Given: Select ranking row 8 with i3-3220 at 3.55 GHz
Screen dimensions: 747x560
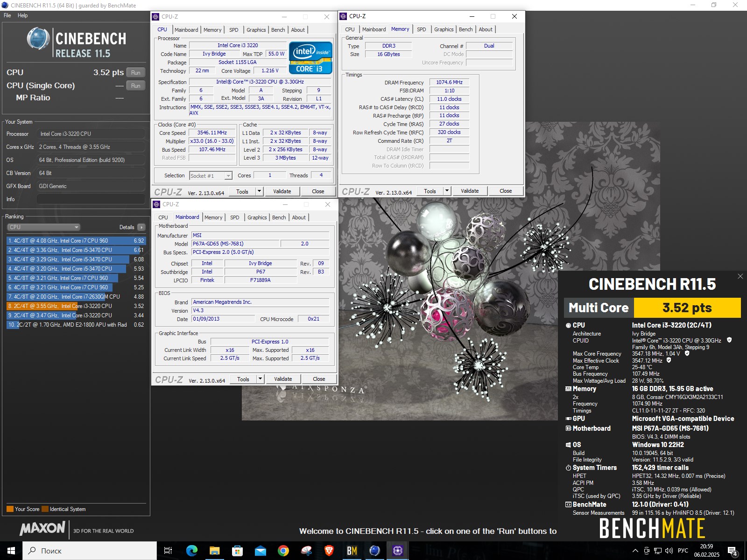Looking at the screenshot, I should 76,306.
